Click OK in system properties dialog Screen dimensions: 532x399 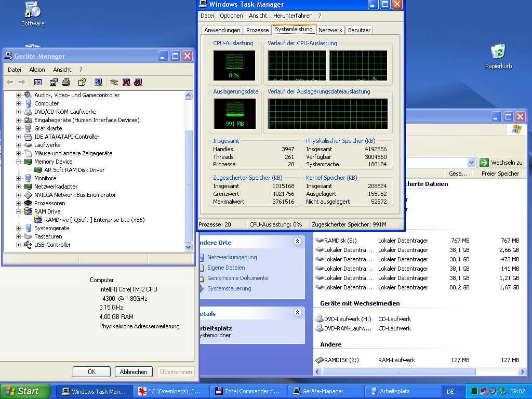[x=91, y=371]
